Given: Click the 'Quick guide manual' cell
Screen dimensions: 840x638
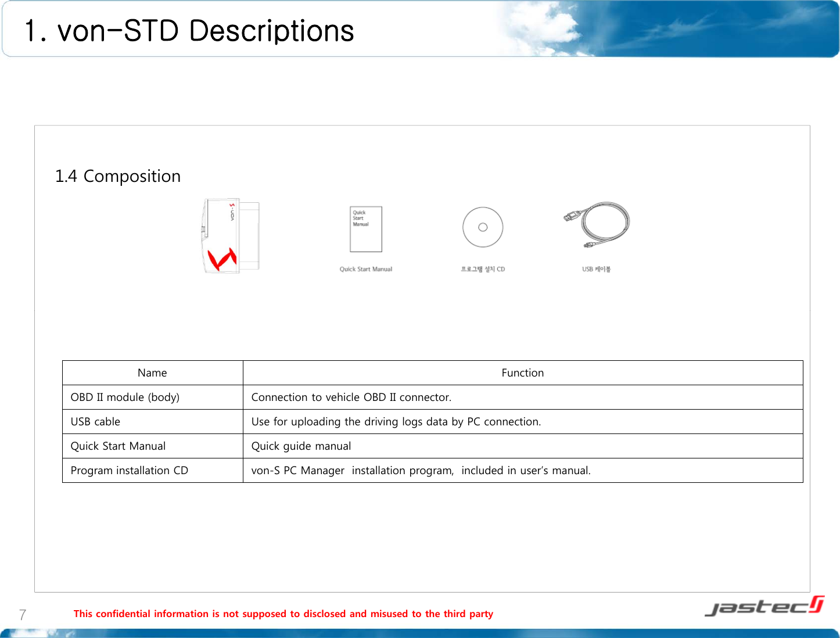Looking at the screenshot, I should coord(523,446).
